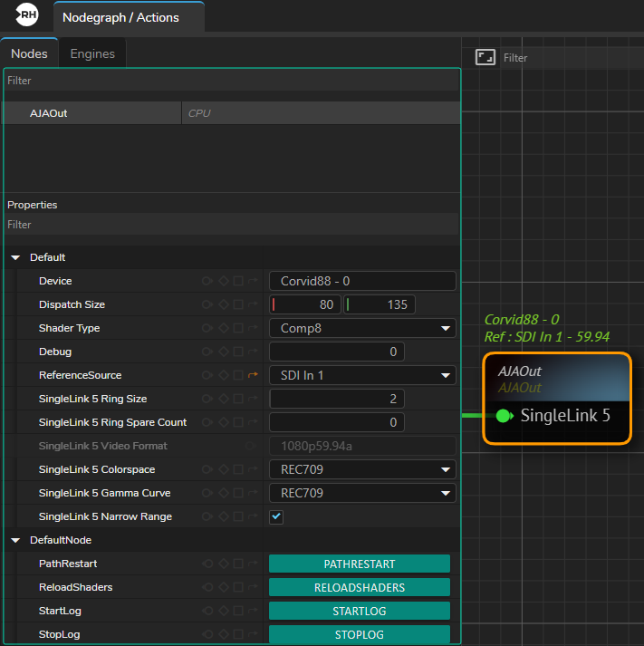The image size is (644, 646).
Task: Toggle the square icon in StopLog row
Action: tap(238, 634)
